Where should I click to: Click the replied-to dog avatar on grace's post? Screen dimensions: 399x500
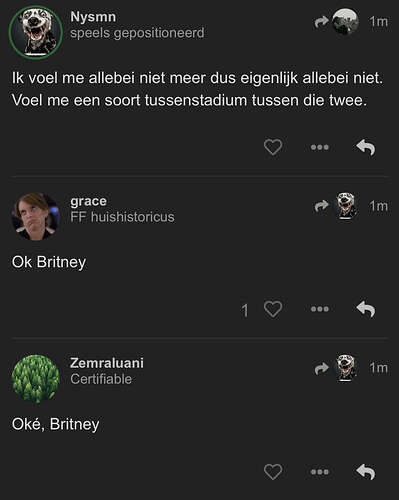coord(346,206)
